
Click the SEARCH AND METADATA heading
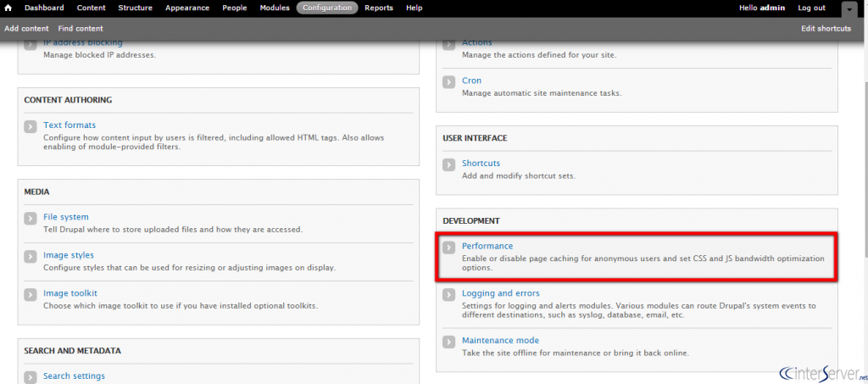point(73,351)
